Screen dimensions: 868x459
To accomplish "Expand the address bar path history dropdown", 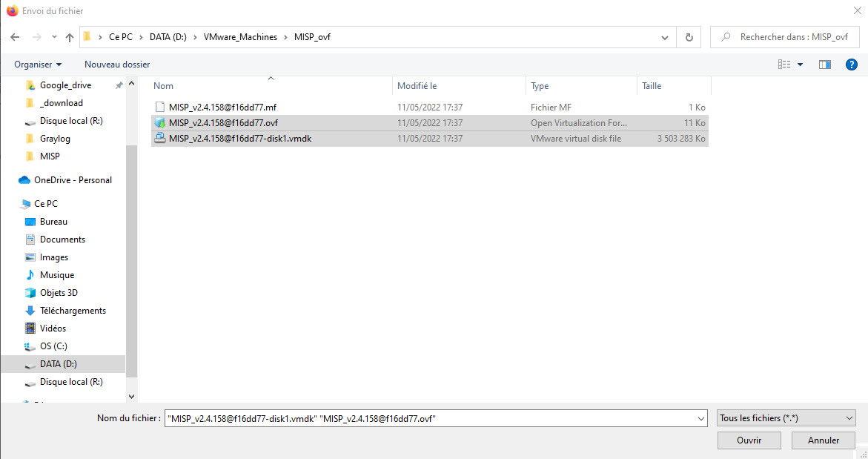I will coord(666,37).
